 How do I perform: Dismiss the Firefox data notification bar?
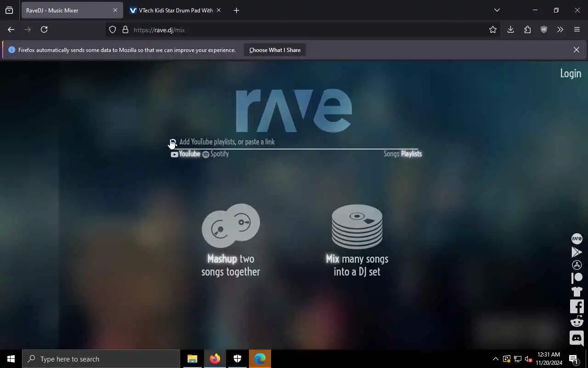[x=576, y=50]
